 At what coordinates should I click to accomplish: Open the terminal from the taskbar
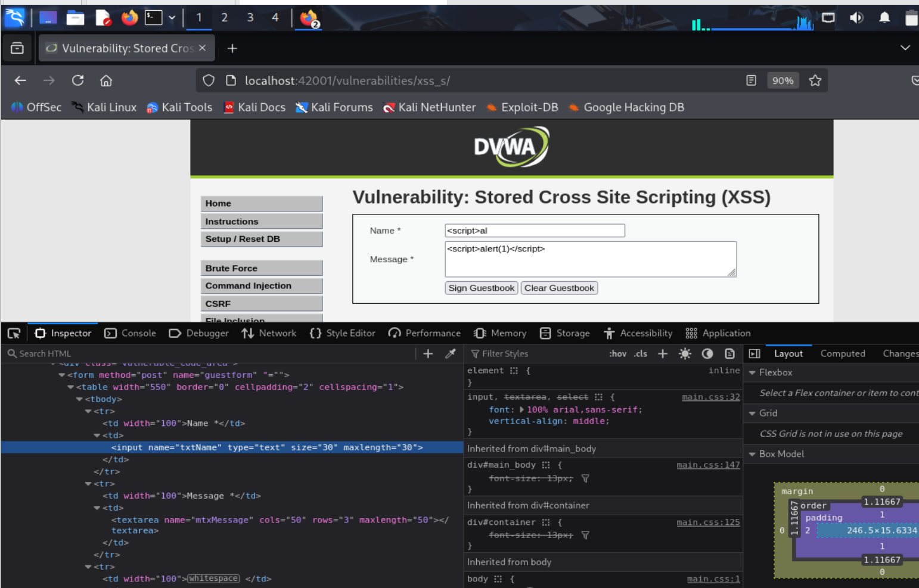click(x=154, y=18)
